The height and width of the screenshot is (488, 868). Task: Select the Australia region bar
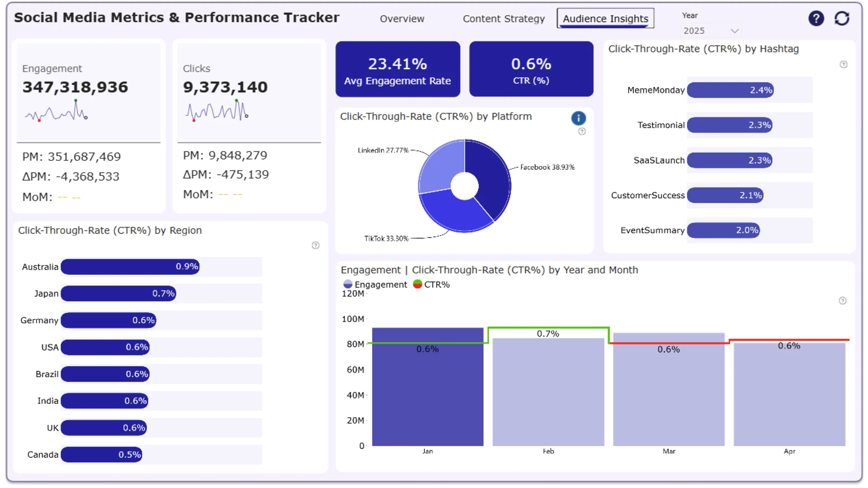pyautogui.click(x=130, y=267)
